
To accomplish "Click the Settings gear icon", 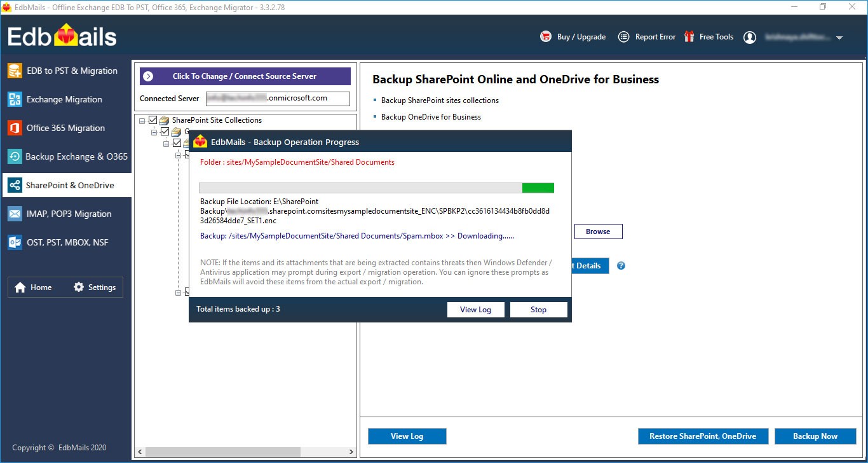I will click(x=79, y=287).
